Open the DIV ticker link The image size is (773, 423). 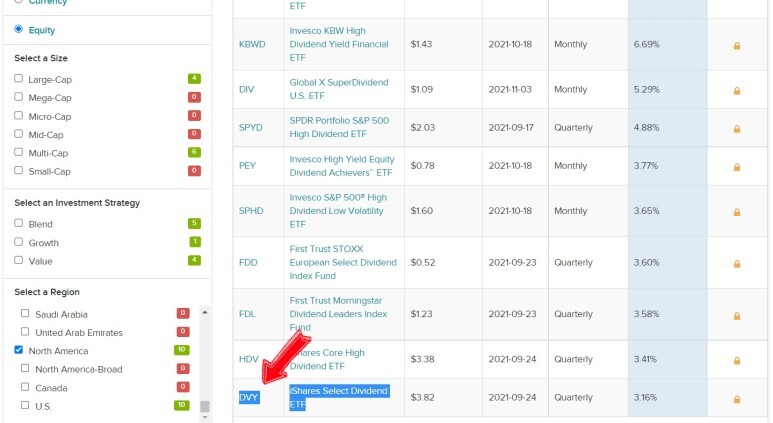(x=246, y=90)
